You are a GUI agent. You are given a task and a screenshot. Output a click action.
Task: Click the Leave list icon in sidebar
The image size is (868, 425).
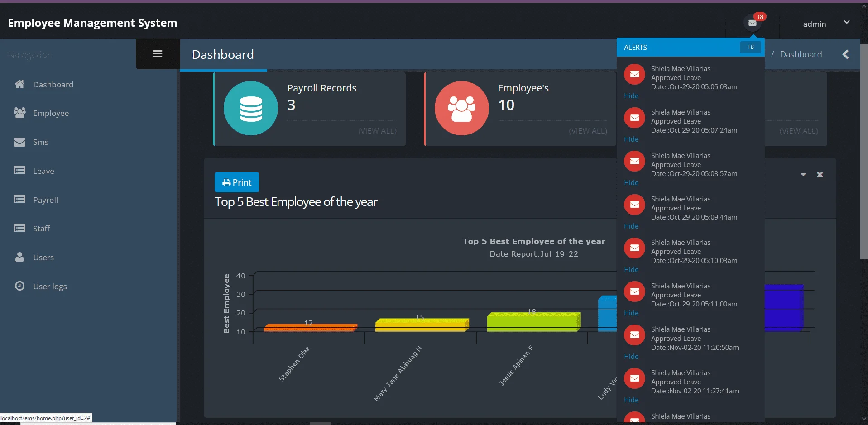(19, 171)
